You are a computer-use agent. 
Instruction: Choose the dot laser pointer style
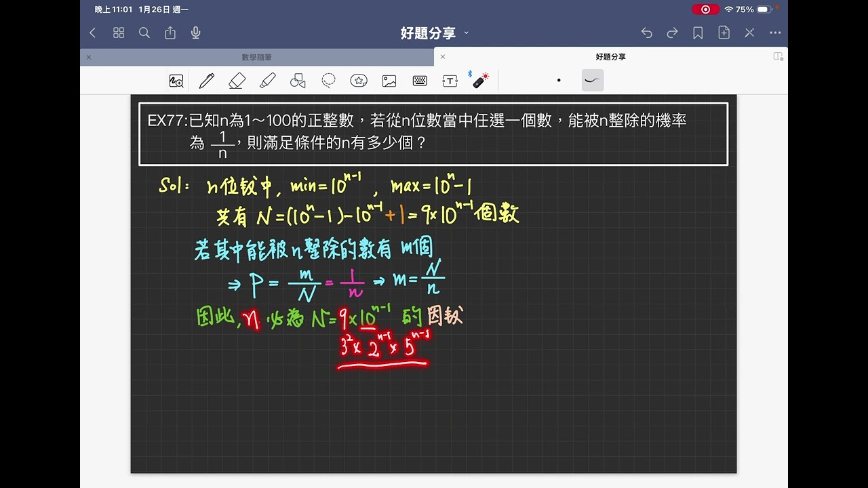[x=559, y=81]
